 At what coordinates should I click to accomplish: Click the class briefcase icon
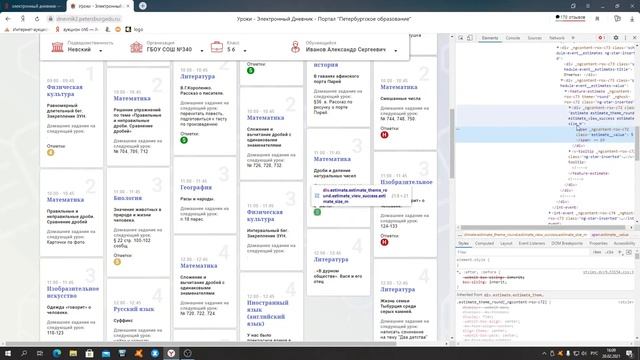click(x=216, y=47)
